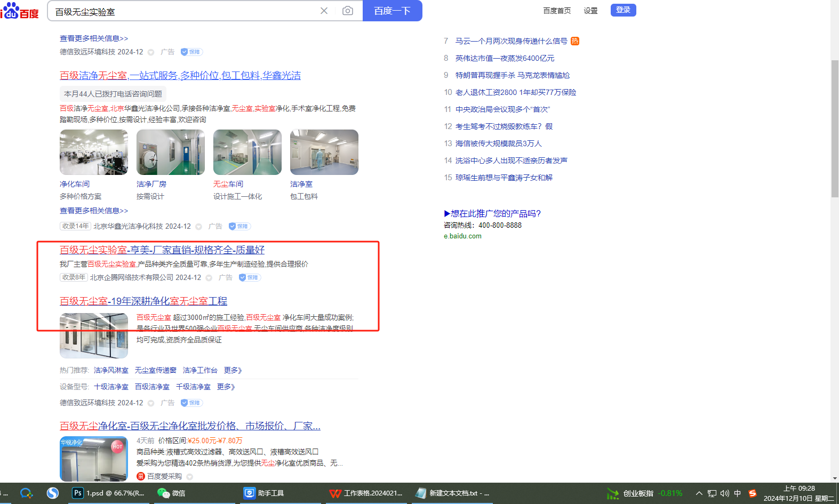
Task: Open the 无尘室传递窗 recommended link
Action: tap(155, 370)
